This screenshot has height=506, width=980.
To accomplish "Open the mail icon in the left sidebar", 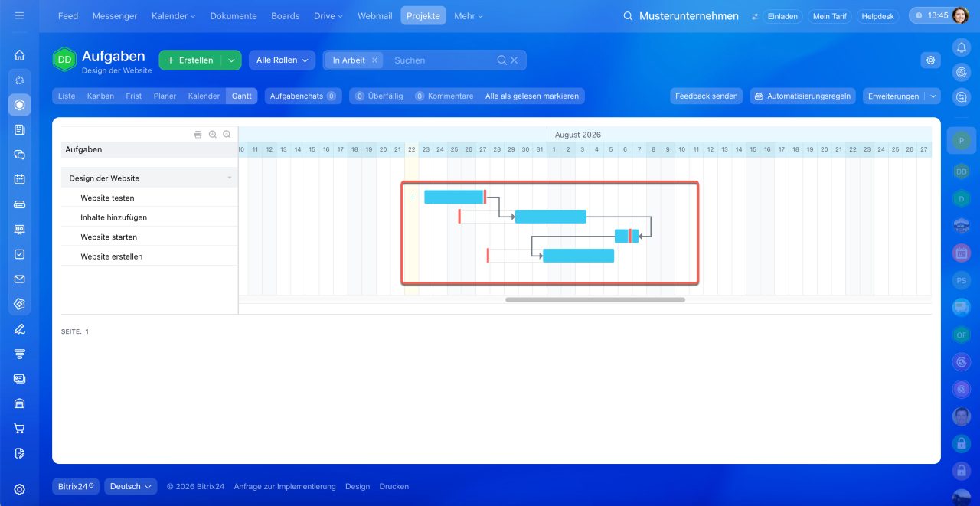I will click(x=20, y=279).
